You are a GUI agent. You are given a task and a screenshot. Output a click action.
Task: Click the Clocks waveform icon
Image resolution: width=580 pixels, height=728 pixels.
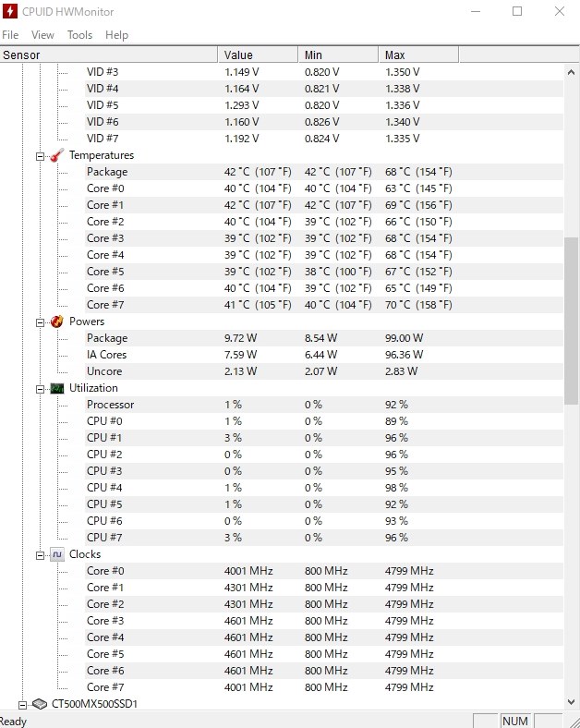[x=57, y=554]
